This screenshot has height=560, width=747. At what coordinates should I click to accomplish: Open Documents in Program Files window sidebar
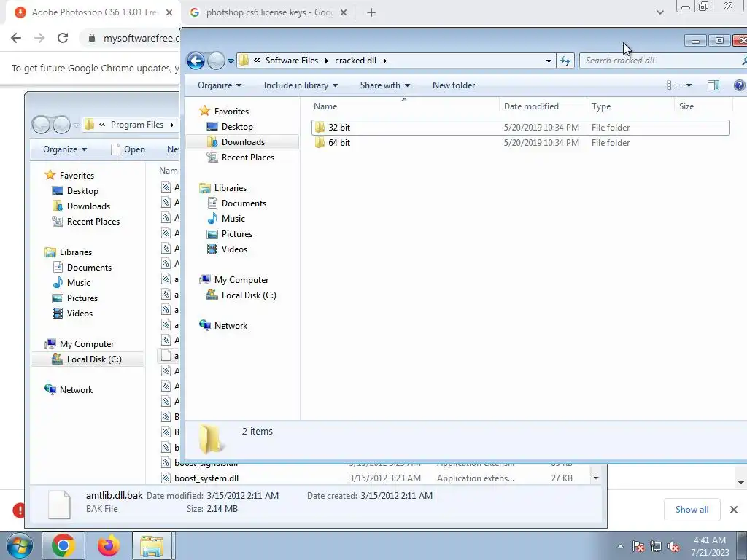89,267
